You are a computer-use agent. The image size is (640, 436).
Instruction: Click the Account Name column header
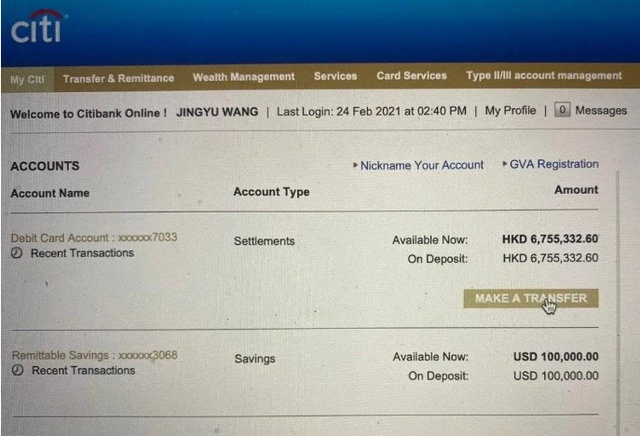[50, 193]
